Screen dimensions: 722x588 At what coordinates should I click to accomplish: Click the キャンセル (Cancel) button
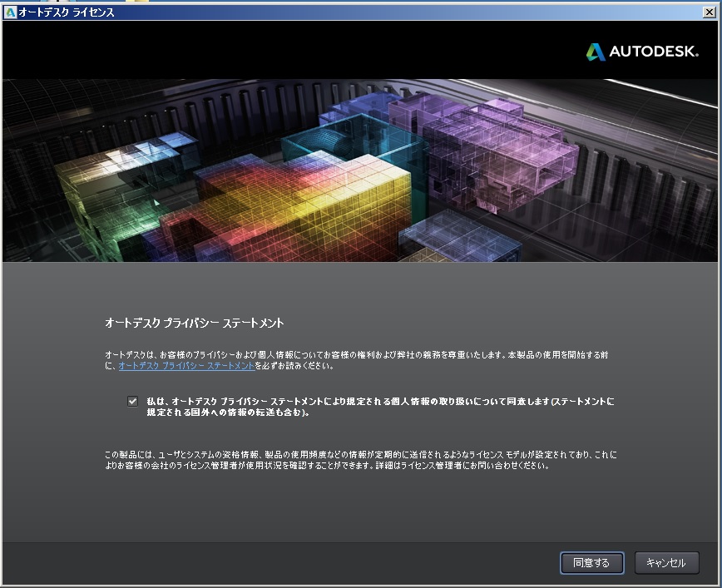point(666,563)
